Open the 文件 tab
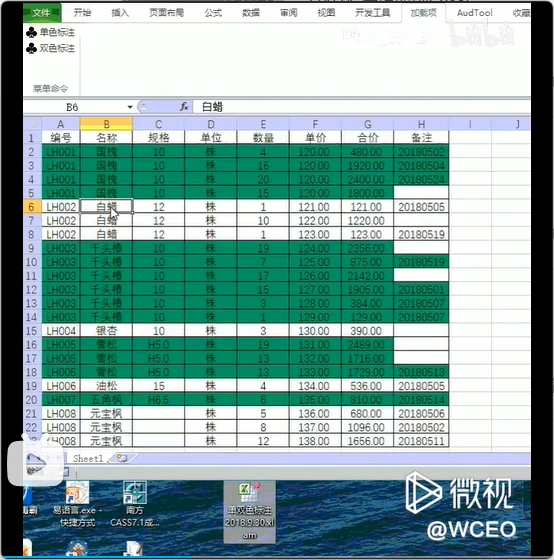This screenshot has width=554, height=560. 42,13
